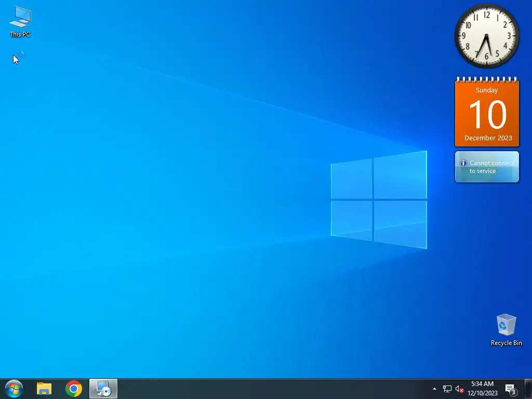Image resolution: width=532 pixels, height=399 pixels.
Task: Click the 'Cannot connect to service' gadget
Action: [x=487, y=167]
